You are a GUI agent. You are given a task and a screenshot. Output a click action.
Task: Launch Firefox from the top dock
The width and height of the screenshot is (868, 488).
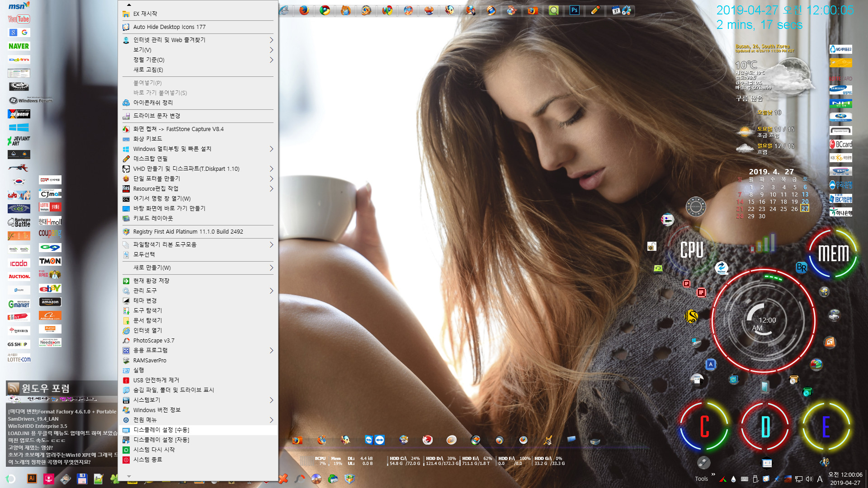(x=304, y=10)
